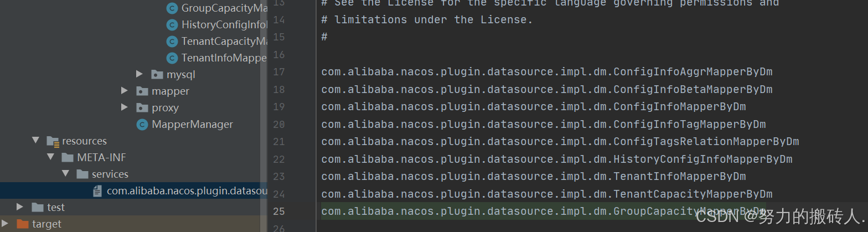868x232 pixels.
Task: Click the ConfigTagsRelationMapperByDm line
Action: point(560,142)
